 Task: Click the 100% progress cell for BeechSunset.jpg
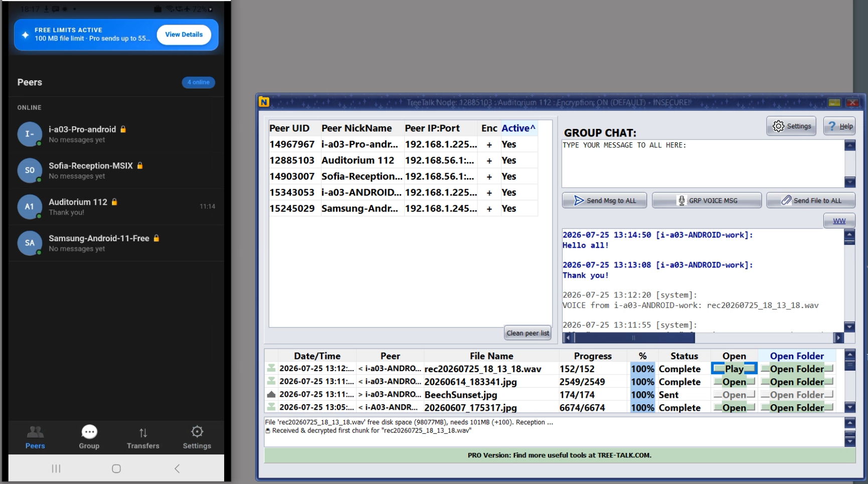[x=642, y=395]
